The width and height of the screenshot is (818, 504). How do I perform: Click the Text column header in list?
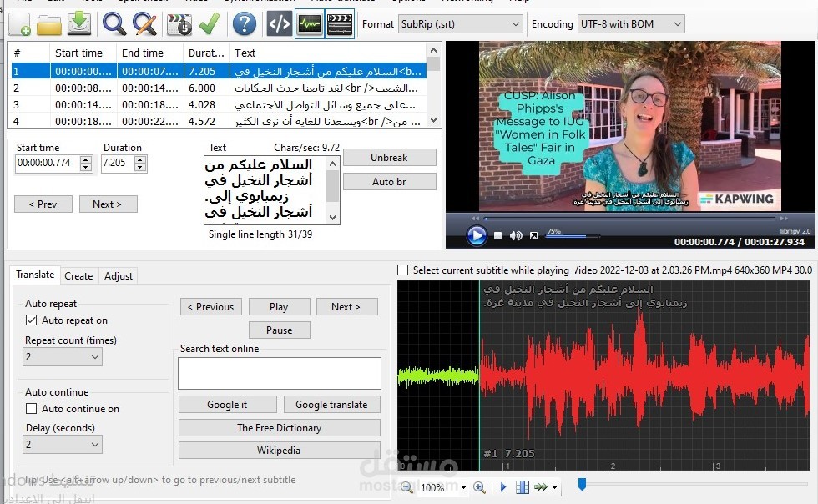click(x=328, y=53)
